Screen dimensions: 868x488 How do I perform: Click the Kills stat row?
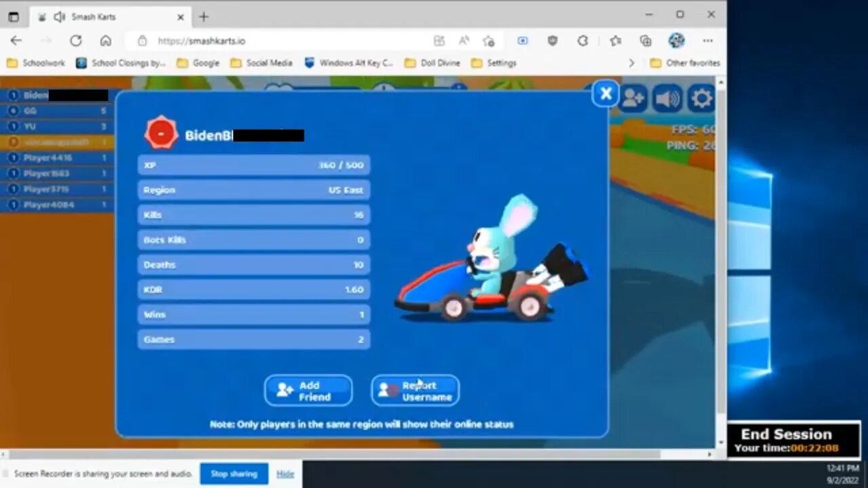coord(254,215)
